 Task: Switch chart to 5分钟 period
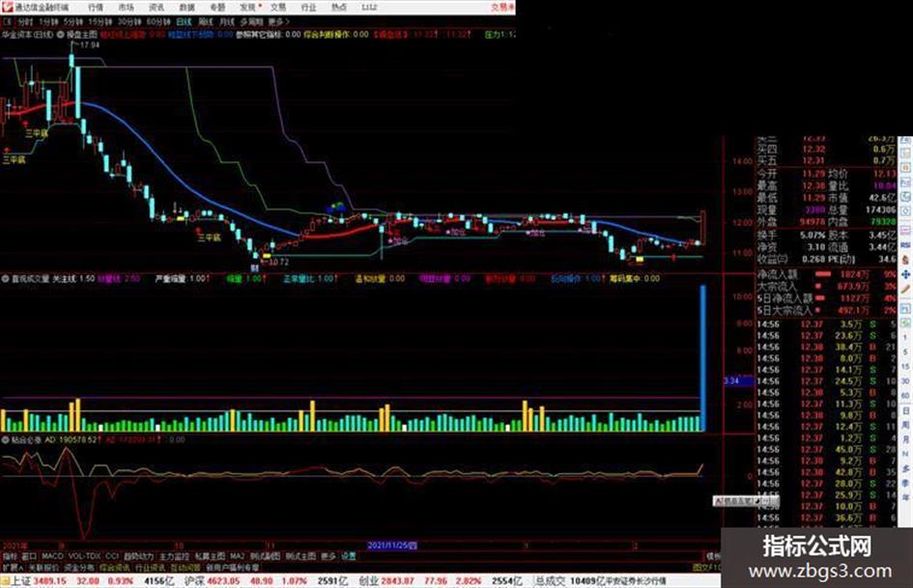[x=72, y=22]
